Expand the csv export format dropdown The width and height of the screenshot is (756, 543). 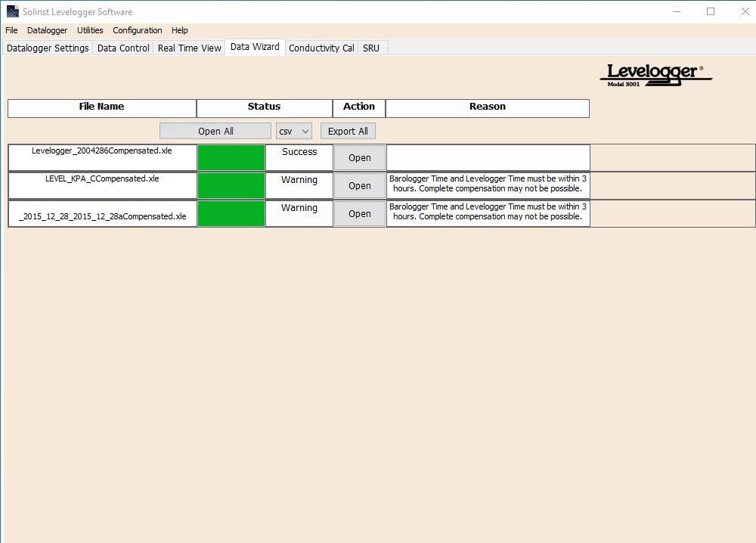point(293,131)
